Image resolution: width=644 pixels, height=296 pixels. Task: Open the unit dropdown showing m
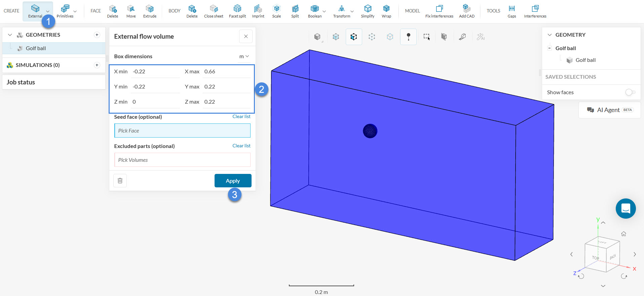coord(244,57)
